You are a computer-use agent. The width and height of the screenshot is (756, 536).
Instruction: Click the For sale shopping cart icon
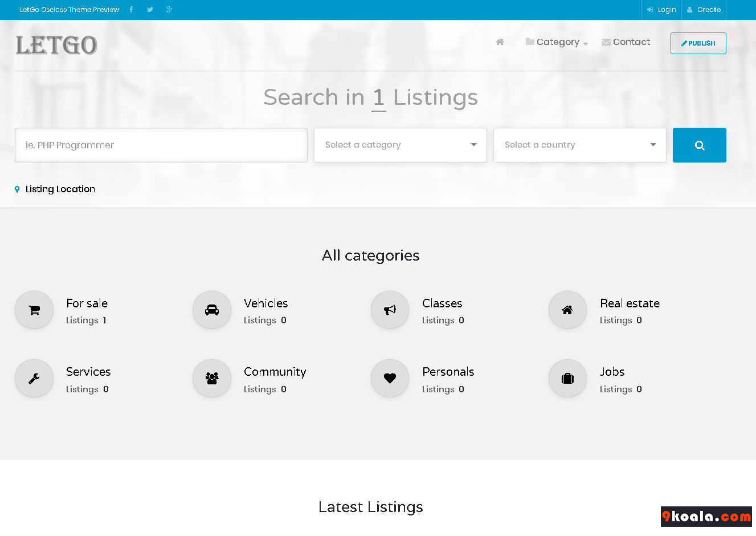(34, 310)
